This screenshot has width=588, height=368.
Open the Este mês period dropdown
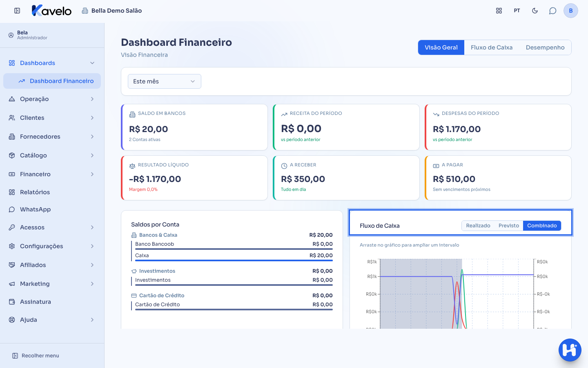tap(165, 81)
